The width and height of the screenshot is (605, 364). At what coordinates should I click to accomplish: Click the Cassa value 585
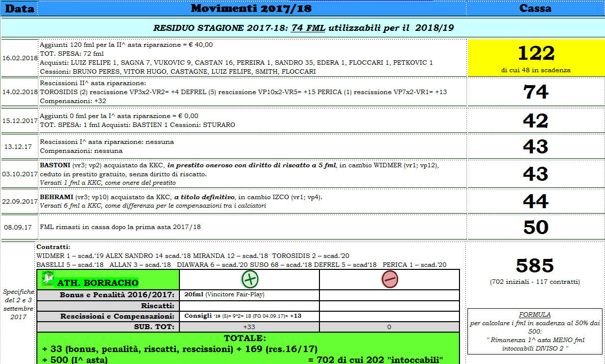[x=535, y=266]
